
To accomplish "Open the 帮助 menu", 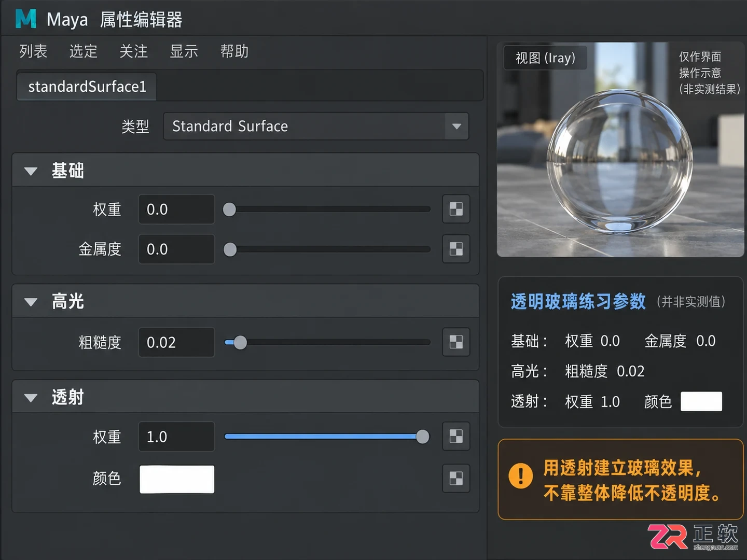I will coord(234,51).
